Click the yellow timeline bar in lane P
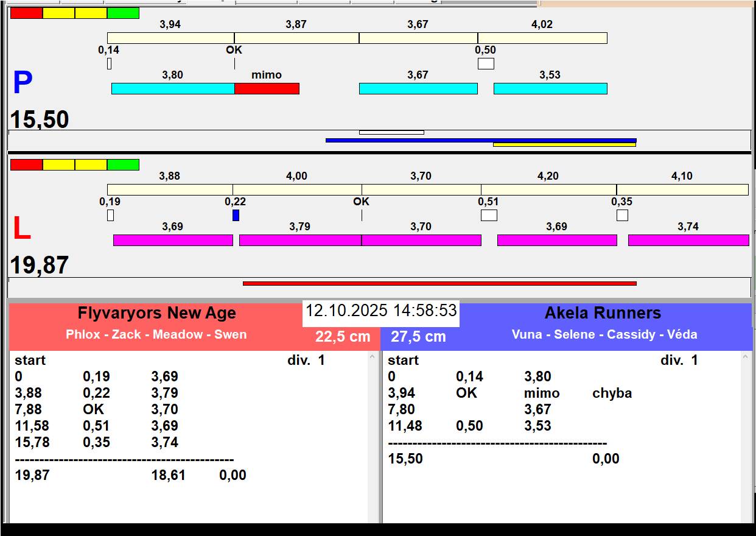This screenshot has height=536, width=756. tap(564, 145)
